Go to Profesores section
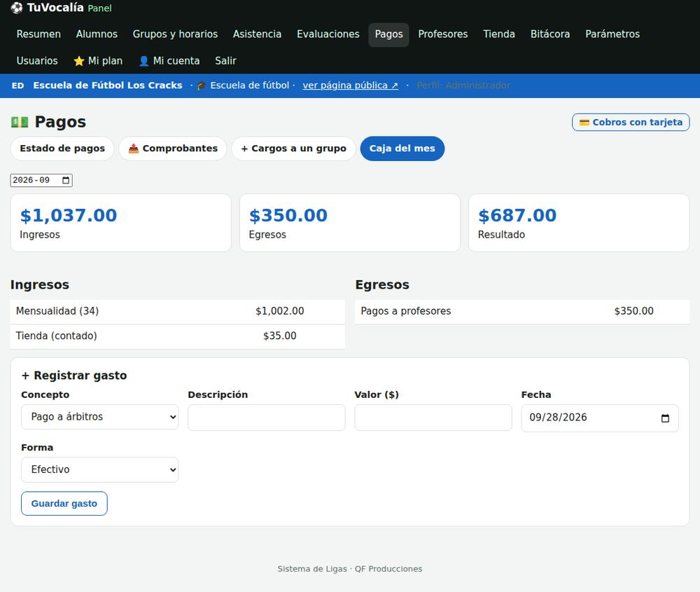Image resolution: width=700 pixels, height=592 pixels. 443,34
